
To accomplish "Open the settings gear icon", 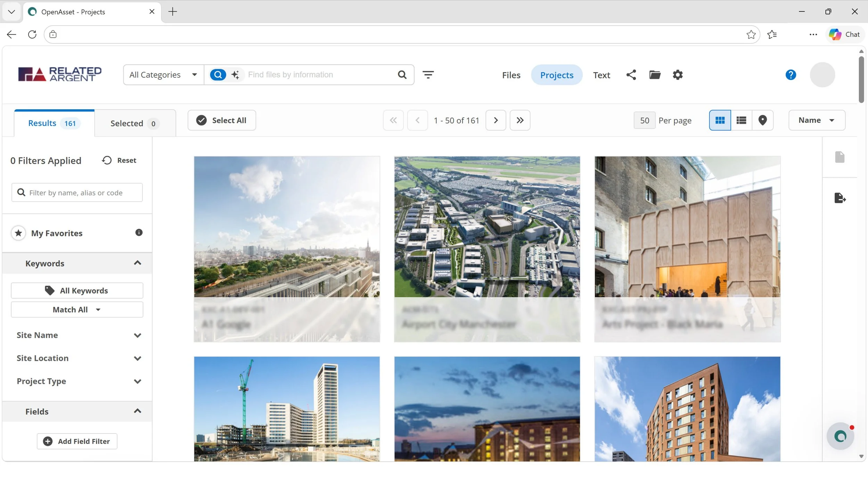I will coord(678,75).
